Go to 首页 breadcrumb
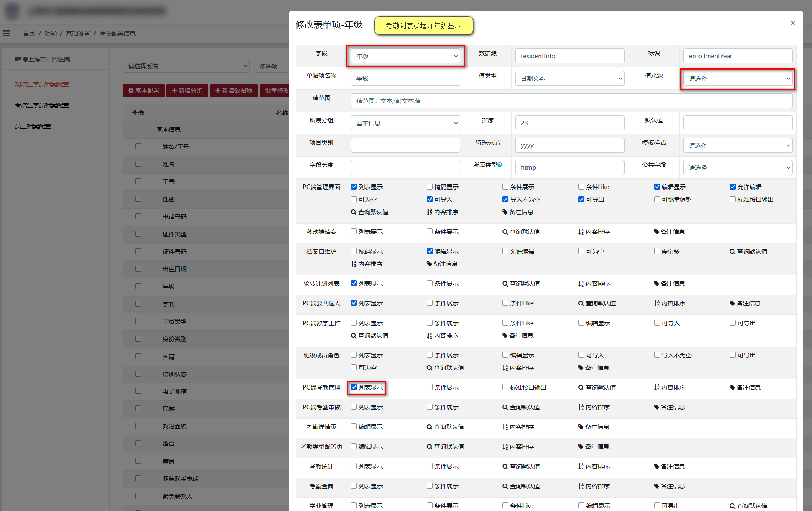 point(29,33)
